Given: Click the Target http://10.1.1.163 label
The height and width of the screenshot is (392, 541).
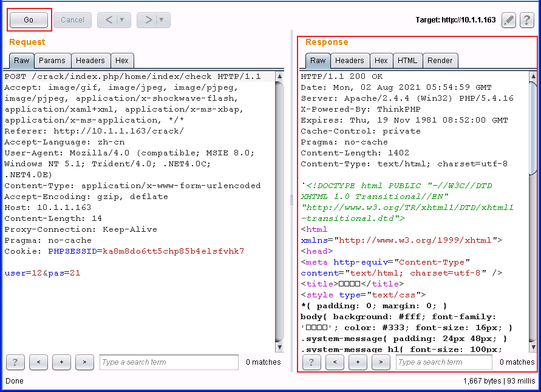Looking at the screenshot, I should point(455,20).
